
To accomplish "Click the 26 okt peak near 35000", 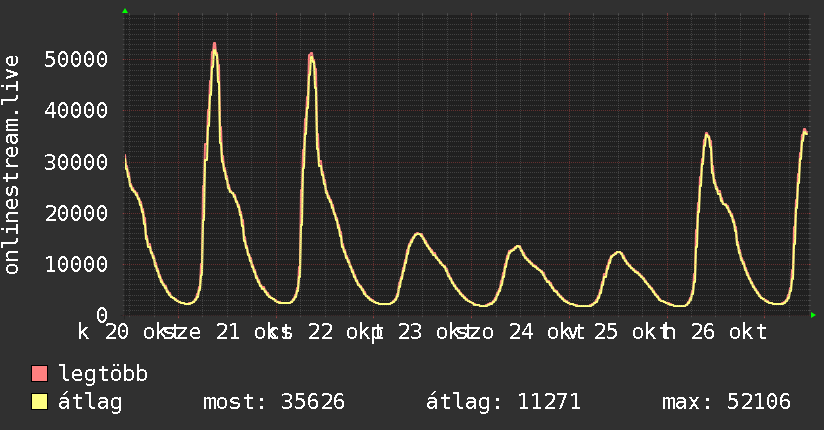I will [707, 136].
